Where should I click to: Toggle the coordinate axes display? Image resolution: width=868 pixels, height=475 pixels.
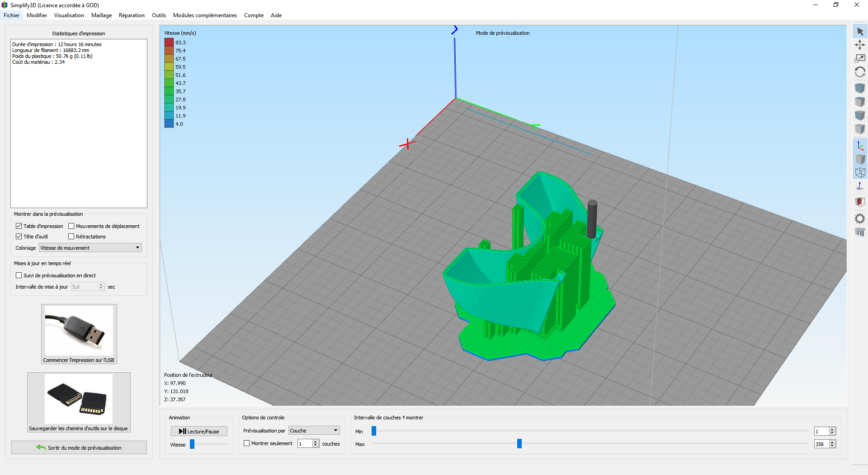point(860,146)
